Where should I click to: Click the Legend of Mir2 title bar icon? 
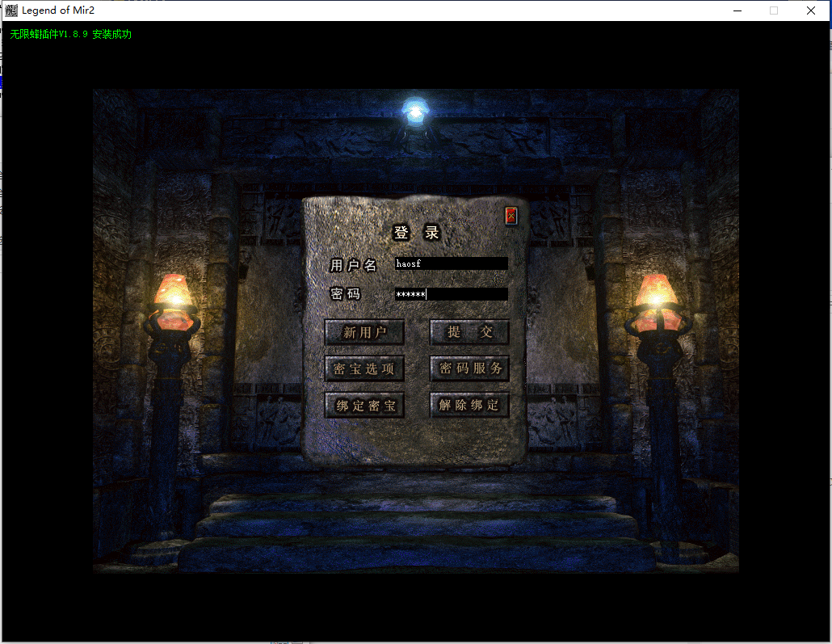(11, 11)
